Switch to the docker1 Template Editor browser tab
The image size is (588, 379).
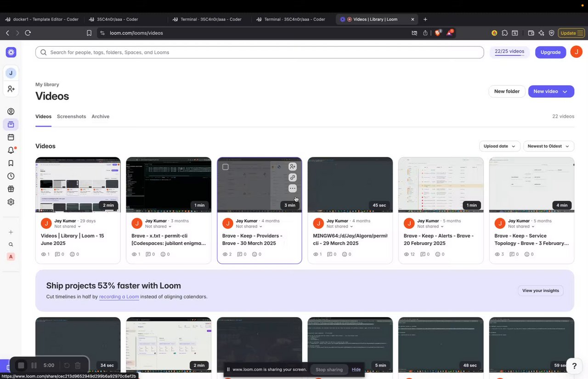42,19
